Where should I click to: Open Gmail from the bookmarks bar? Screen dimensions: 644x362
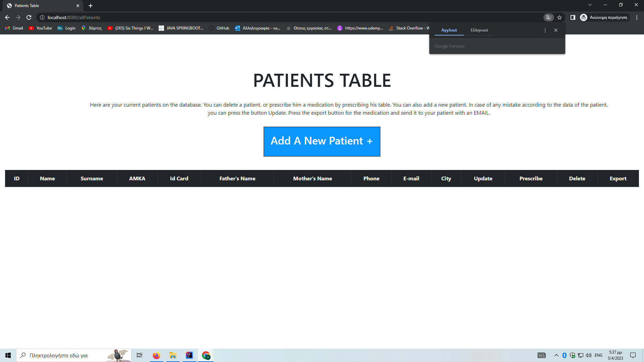(14, 28)
